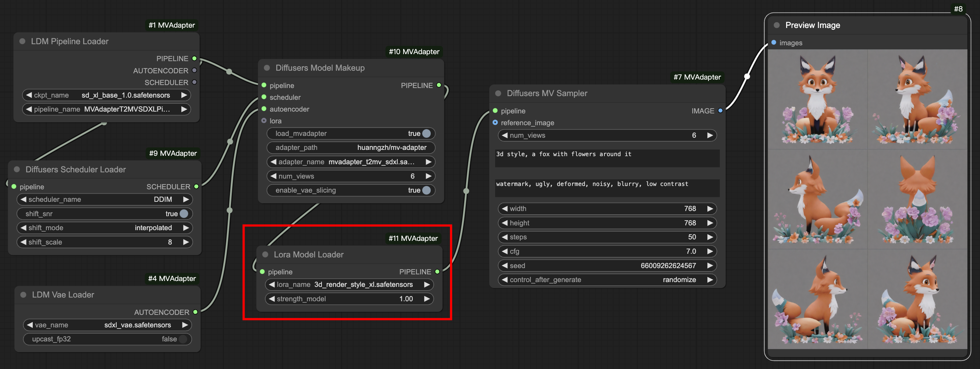Open control_after_generate selector
Image resolution: width=980 pixels, height=369 pixels.
pyautogui.click(x=607, y=280)
